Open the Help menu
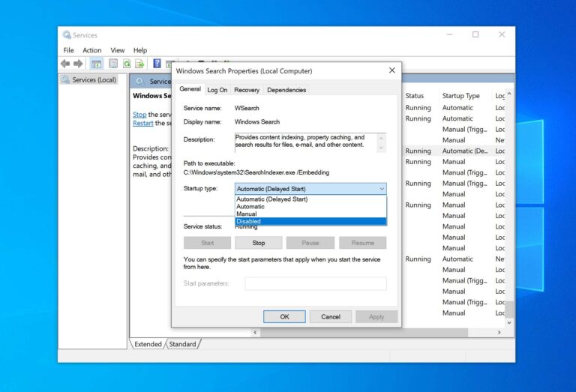 [140, 50]
